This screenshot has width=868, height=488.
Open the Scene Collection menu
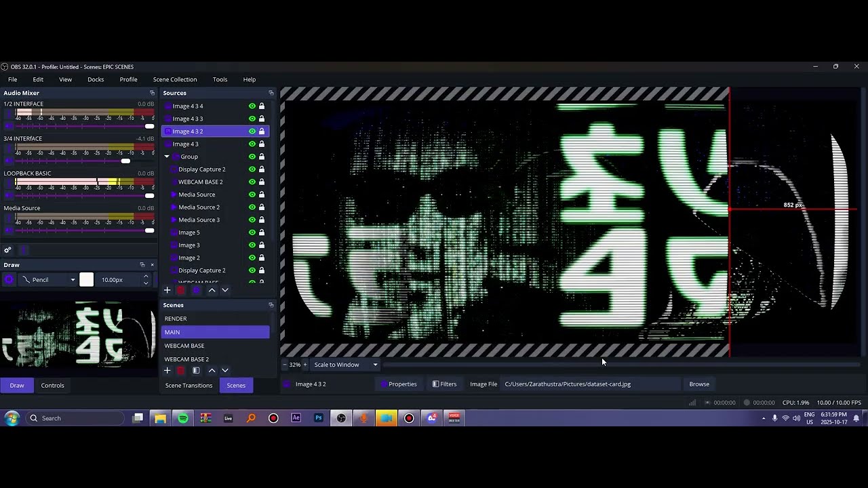point(175,79)
